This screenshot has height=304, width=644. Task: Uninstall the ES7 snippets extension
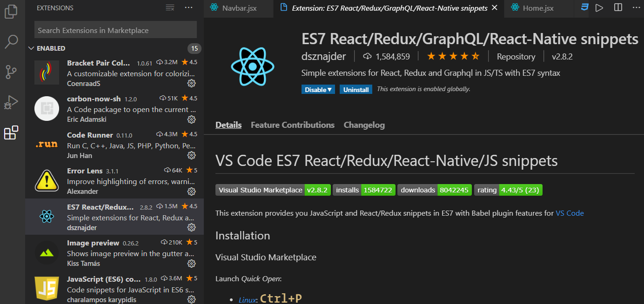coord(356,89)
